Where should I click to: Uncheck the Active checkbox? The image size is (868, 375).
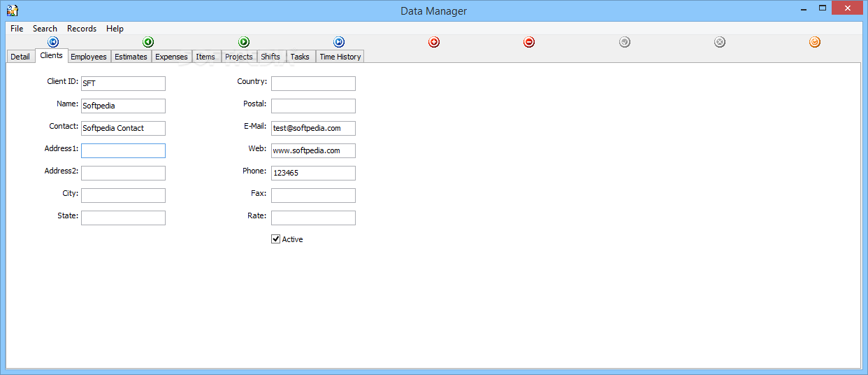pos(275,239)
